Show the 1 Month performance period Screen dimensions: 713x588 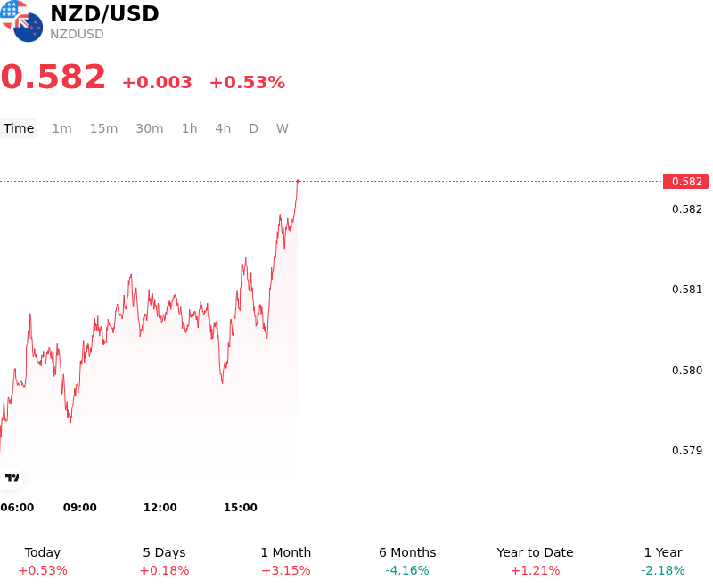285,561
